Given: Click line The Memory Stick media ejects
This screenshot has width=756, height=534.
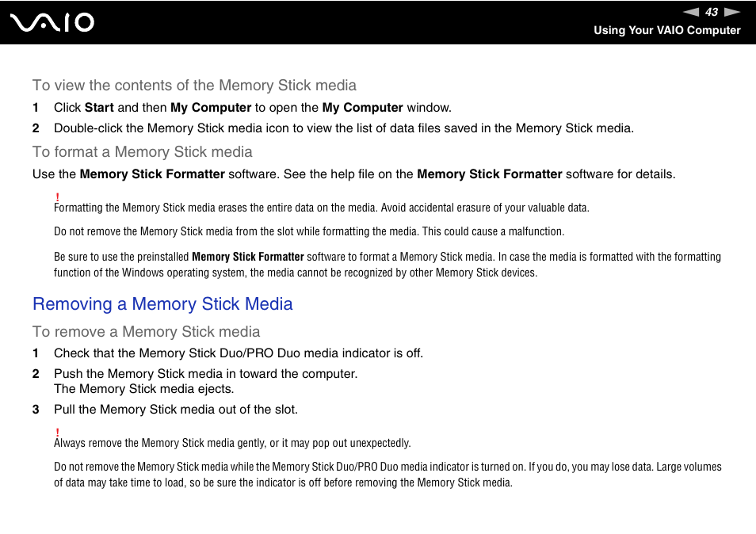Looking at the screenshot, I should pos(143,389).
